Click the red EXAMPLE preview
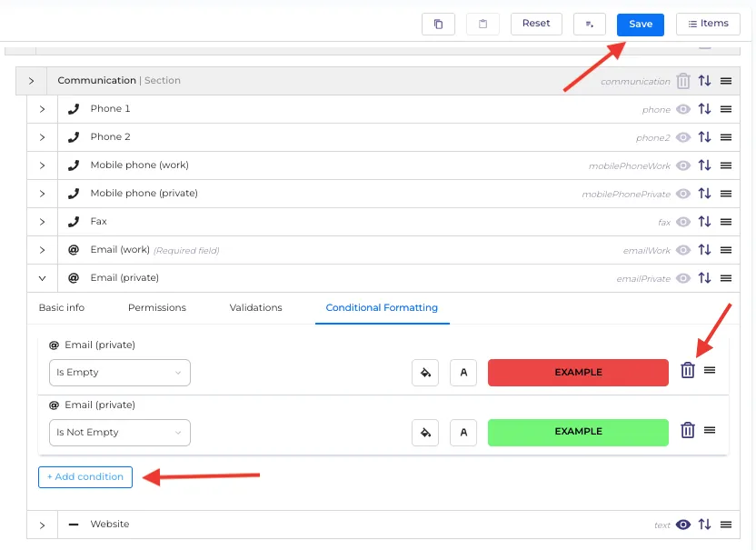Viewport: 756px width, 550px height. 578,373
